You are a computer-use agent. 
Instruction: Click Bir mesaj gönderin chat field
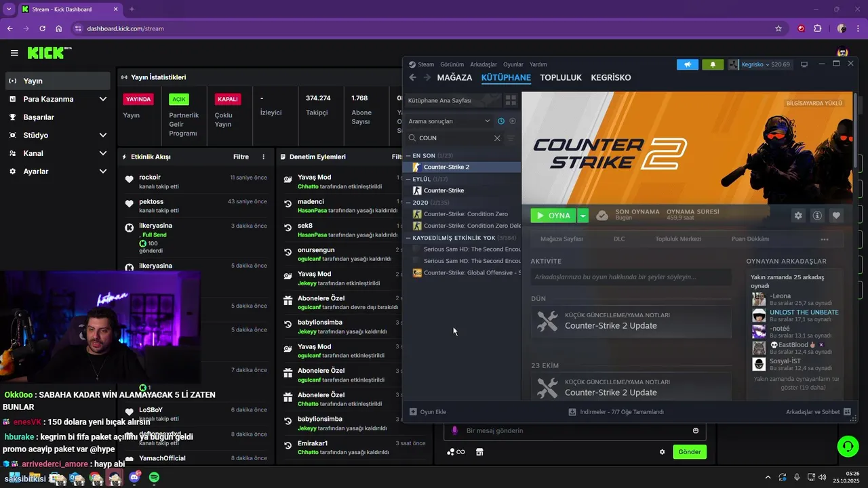pos(575,430)
